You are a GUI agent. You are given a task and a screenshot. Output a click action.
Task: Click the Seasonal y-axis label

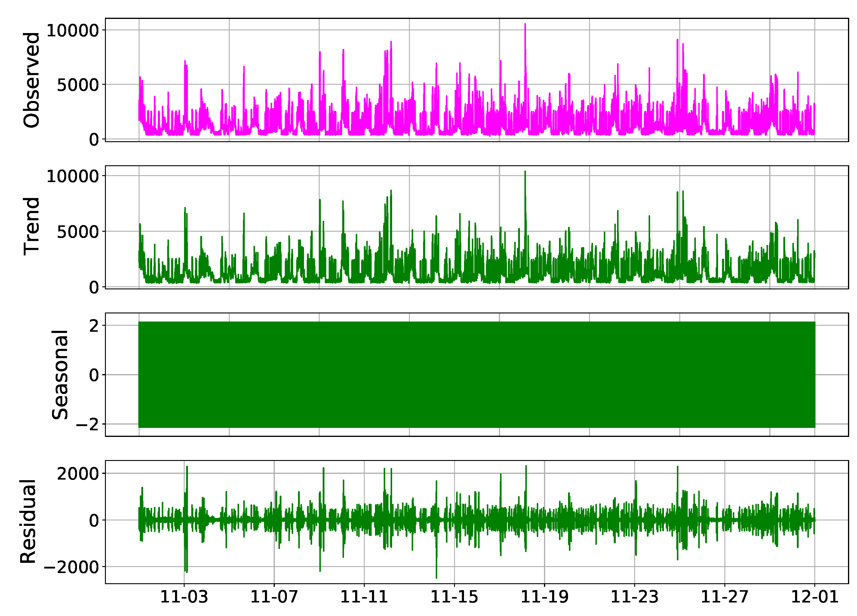tap(60, 374)
